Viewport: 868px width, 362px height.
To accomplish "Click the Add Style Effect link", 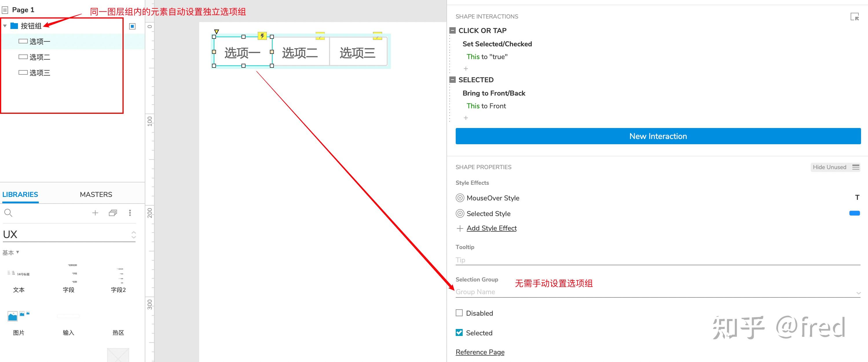I will coord(491,228).
